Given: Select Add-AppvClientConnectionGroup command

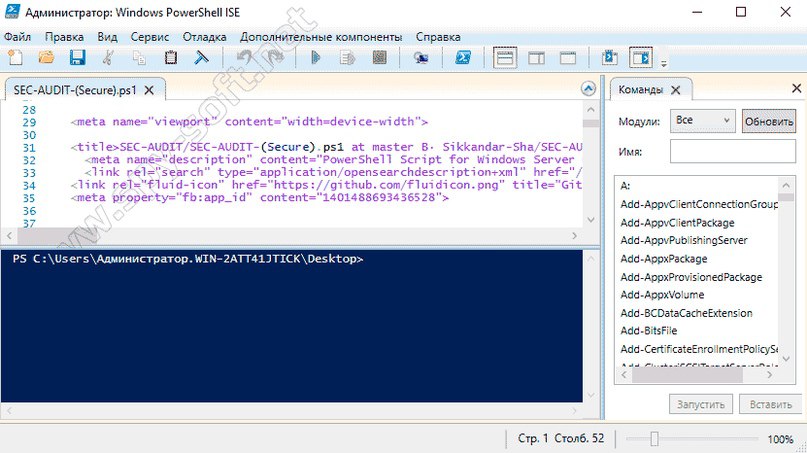Looking at the screenshot, I should [699, 204].
